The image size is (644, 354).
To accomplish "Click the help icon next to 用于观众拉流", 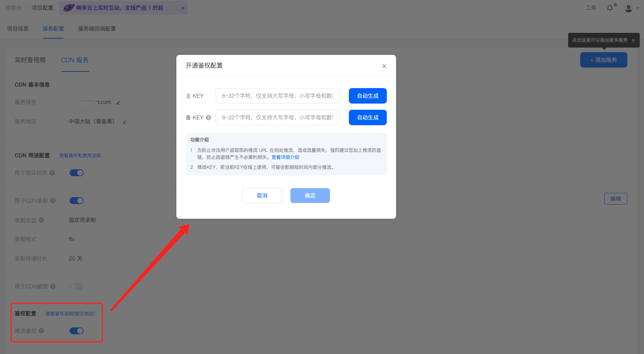I will pos(53,172).
